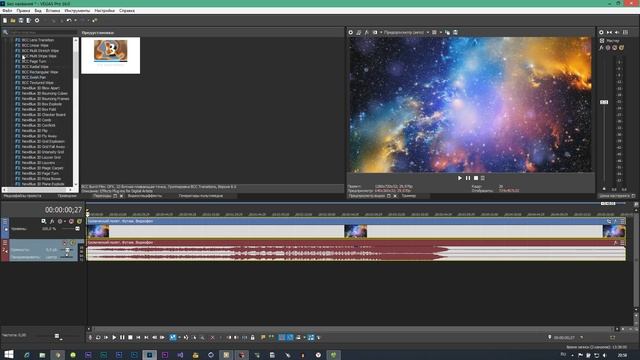Stop timeline playback in transport bar
The height and width of the screenshot is (360, 640).
tap(130, 337)
